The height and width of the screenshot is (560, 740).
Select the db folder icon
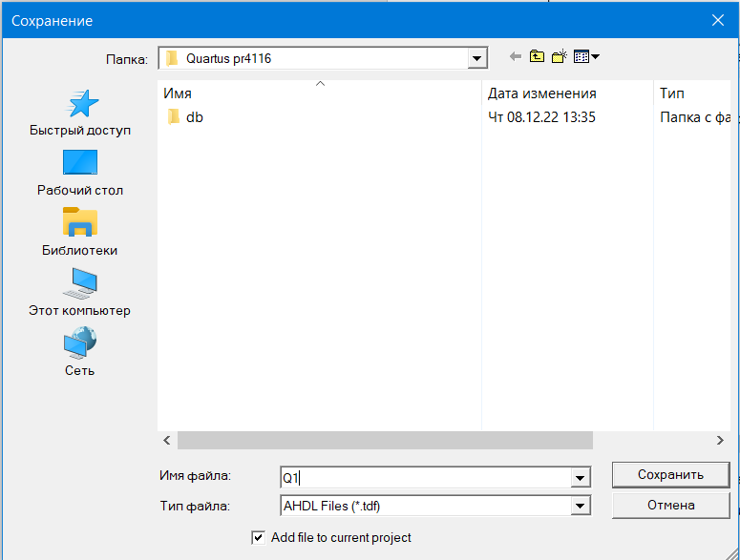[174, 117]
